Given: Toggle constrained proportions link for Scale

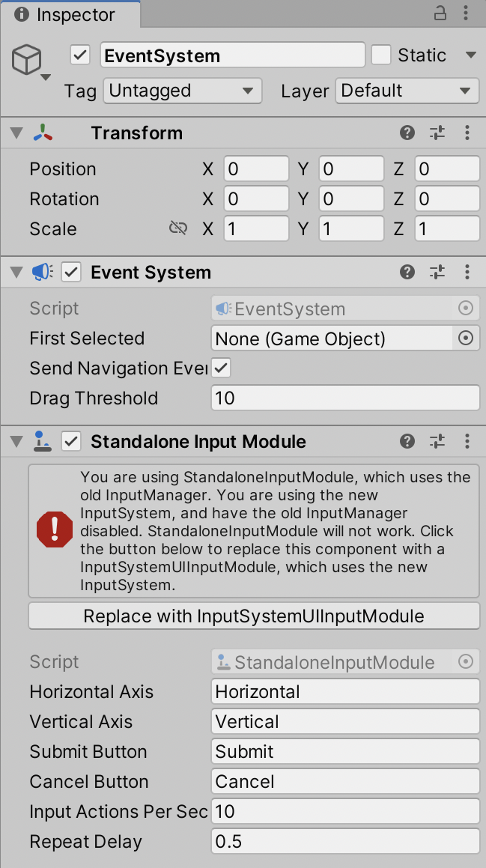Looking at the screenshot, I should [x=178, y=228].
